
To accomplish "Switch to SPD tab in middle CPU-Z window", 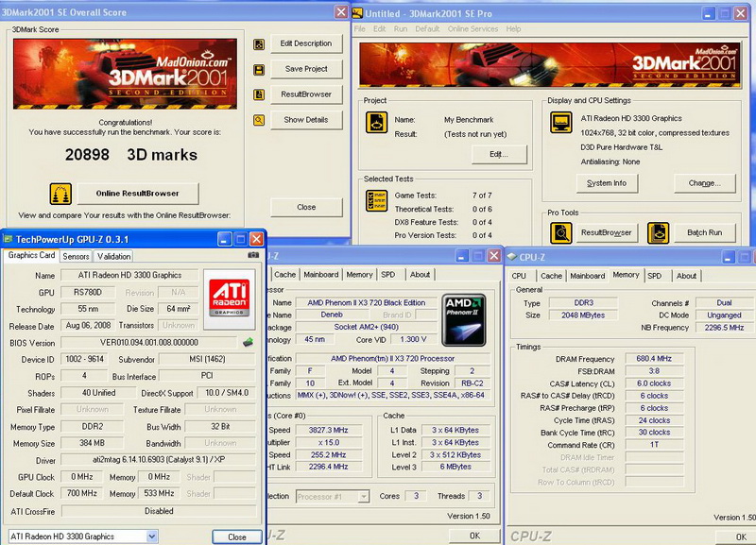I will [388, 275].
